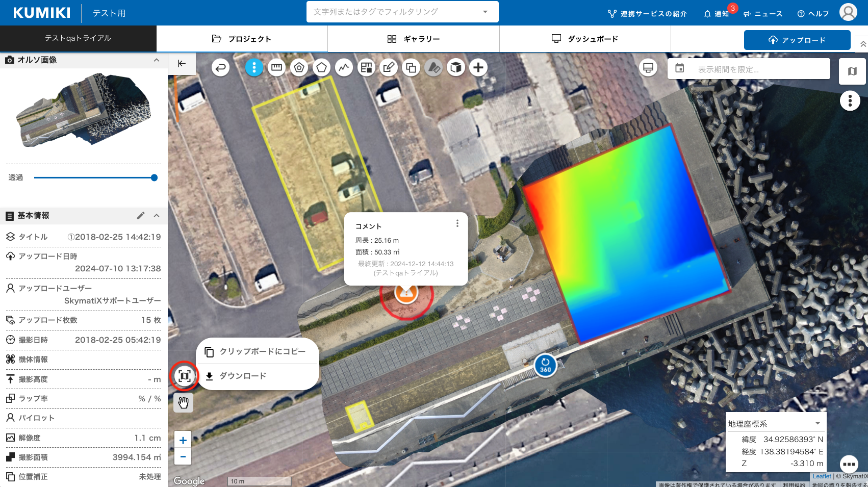Open the 3D cube view tool
868x487 pixels.
(x=456, y=67)
